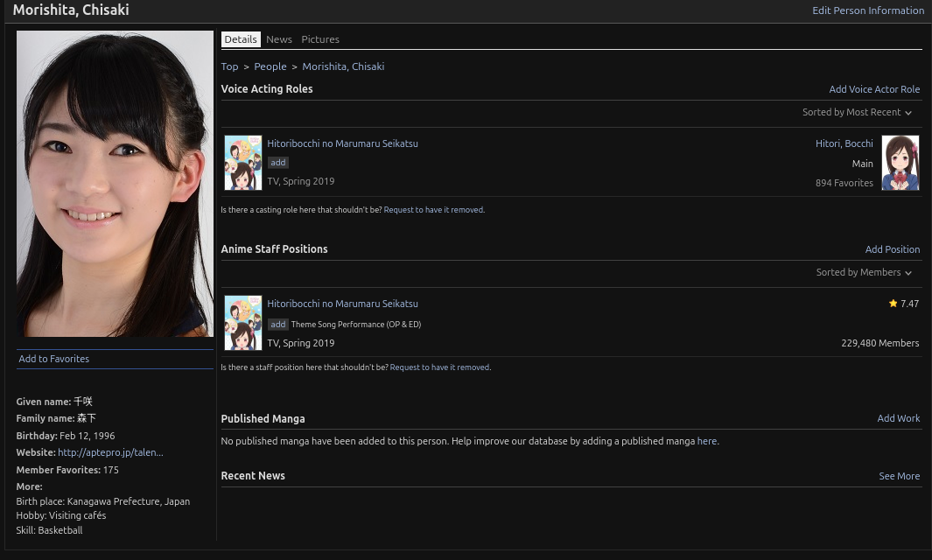Viewport: 932px width, 560px height.
Task: Open Sorted by Most Recent dropdown
Action: coord(857,112)
